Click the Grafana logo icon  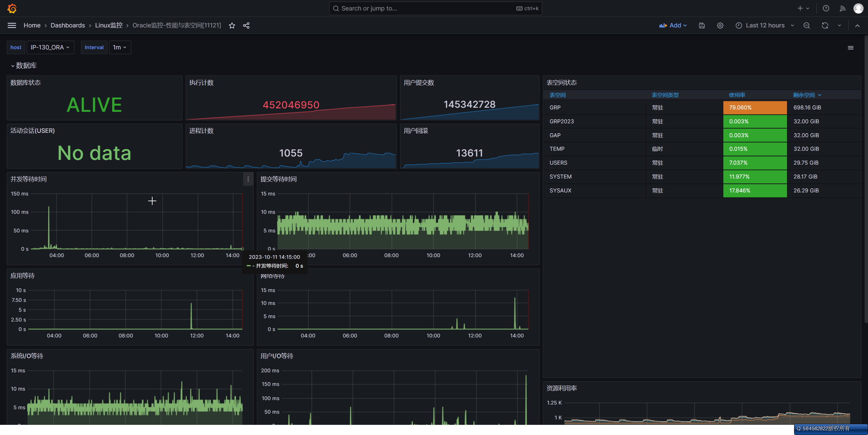12,8
